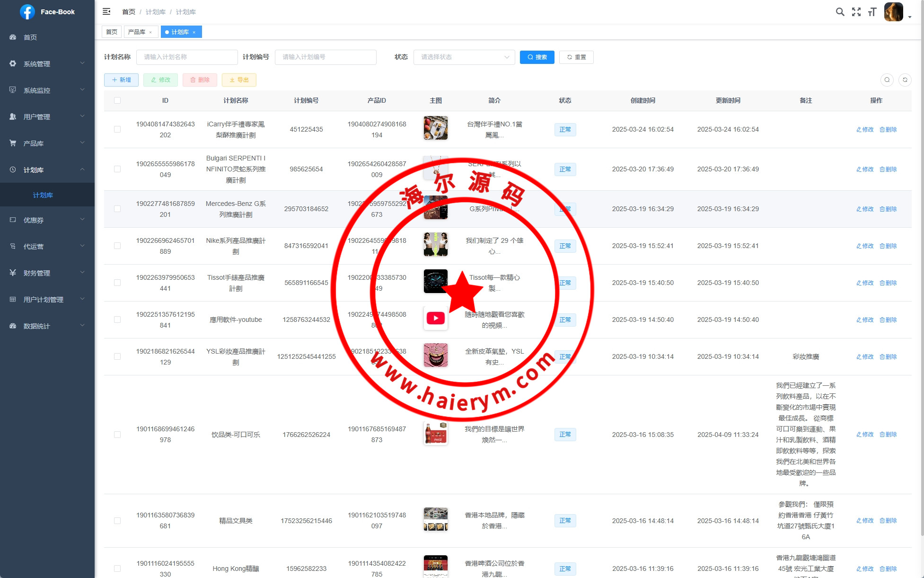The width and height of the screenshot is (924, 578).
Task: Click the 导出 export button
Action: pyautogui.click(x=239, y=80)
